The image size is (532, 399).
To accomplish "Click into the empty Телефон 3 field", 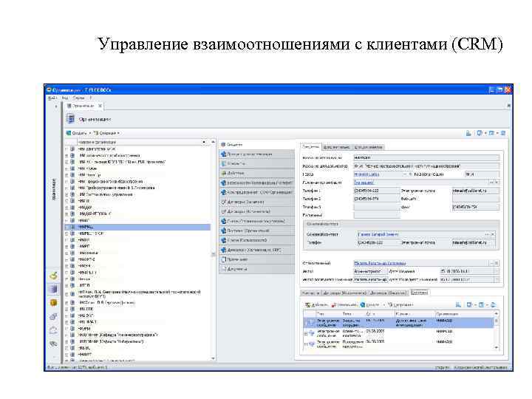I will 376,207.
